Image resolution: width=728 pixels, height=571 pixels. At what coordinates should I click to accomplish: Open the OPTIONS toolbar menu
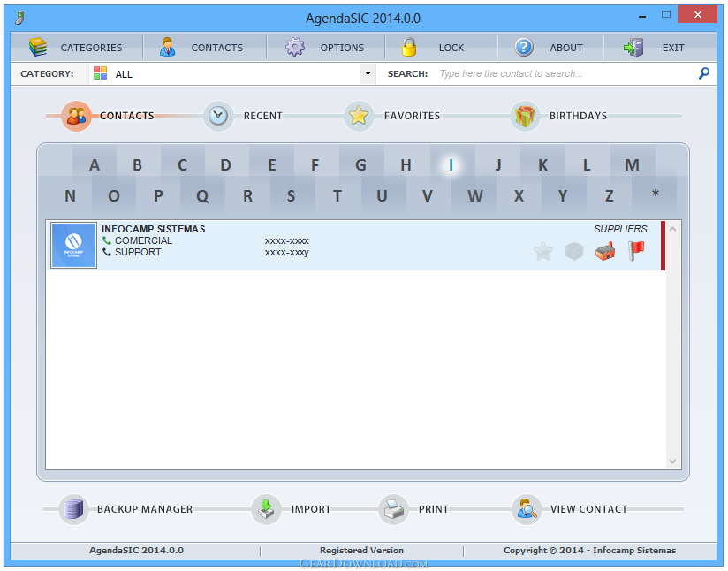coord(342,48)
